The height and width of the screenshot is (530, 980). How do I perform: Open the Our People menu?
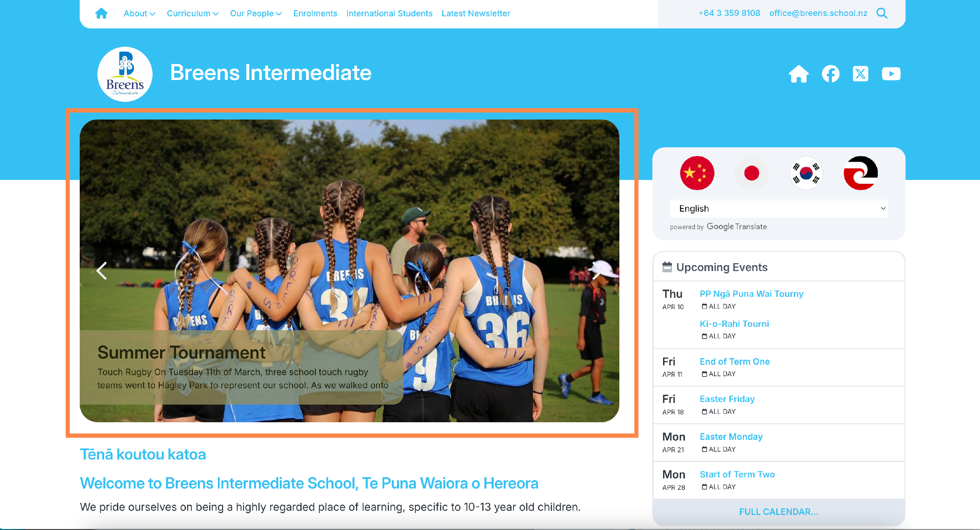pos(256,13)
